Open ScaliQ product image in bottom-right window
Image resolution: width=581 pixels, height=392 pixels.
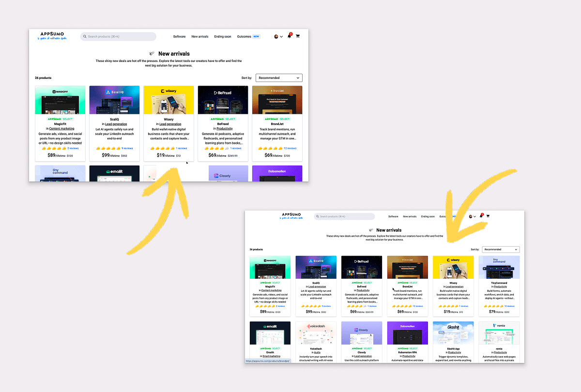point(316,267)
